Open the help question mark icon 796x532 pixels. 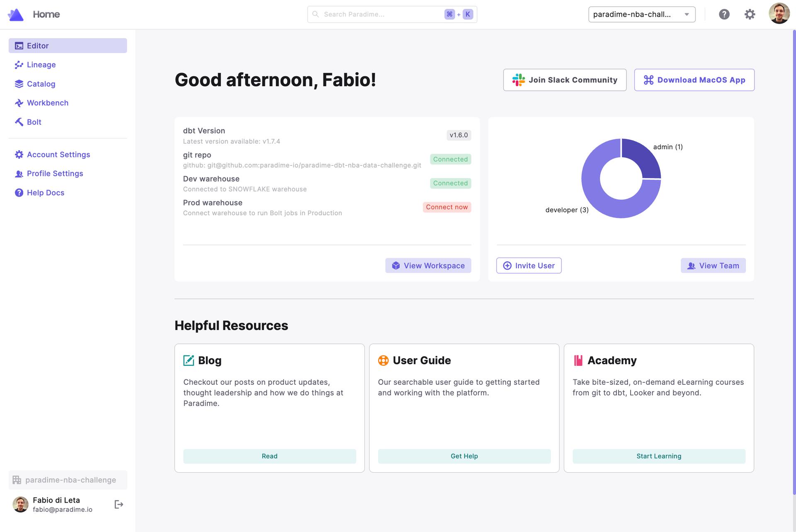click(x=724, y=15)
